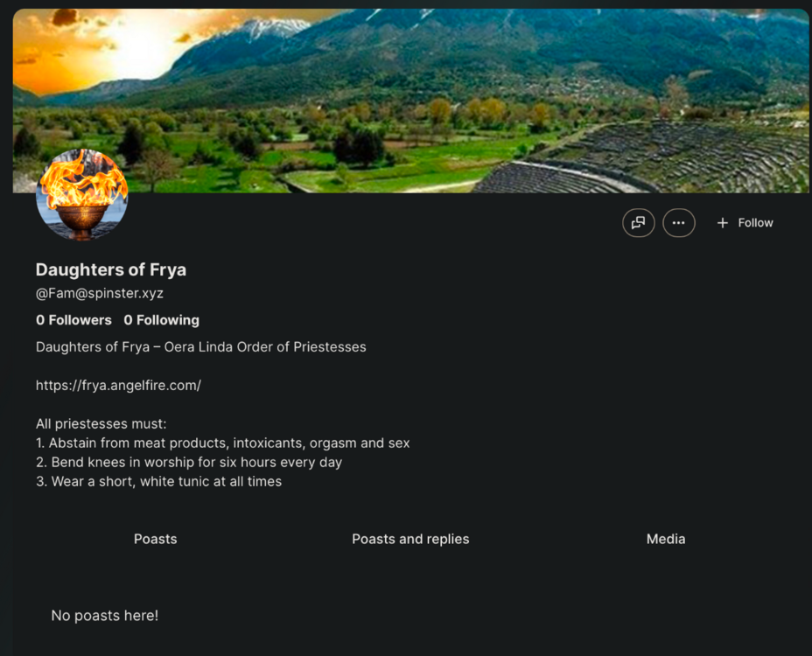Click rule 2 about bending knees
Screen dimensions: 812x656
click(x=189, y=462)
